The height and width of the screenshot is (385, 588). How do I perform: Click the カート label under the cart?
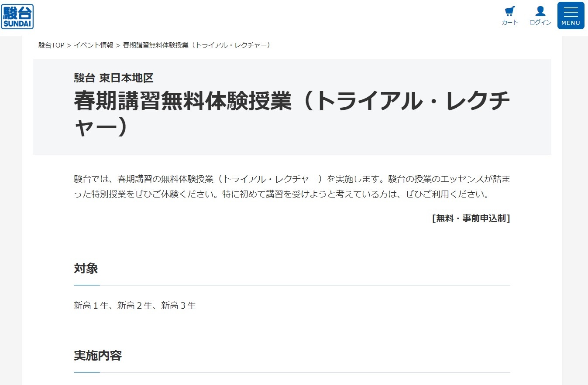[509, 23]
